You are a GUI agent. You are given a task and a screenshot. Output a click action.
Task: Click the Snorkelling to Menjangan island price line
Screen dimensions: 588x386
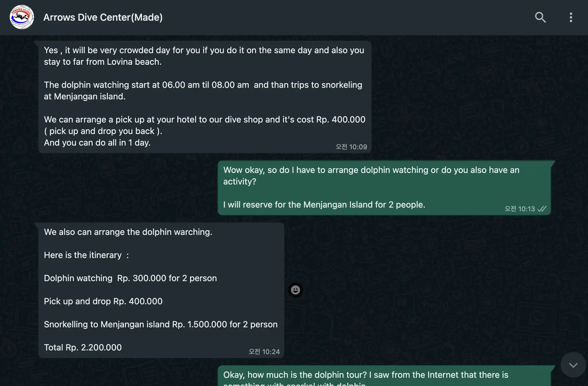coord(161,324)
